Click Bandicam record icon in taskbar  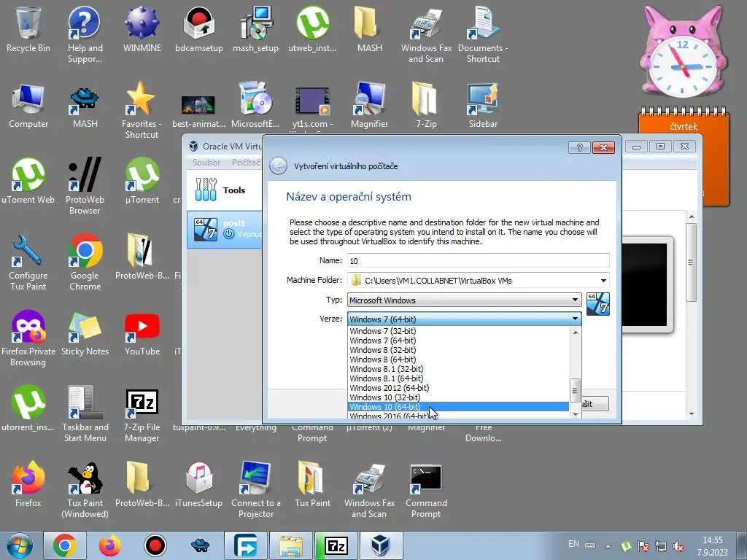[x=155, y=545]
